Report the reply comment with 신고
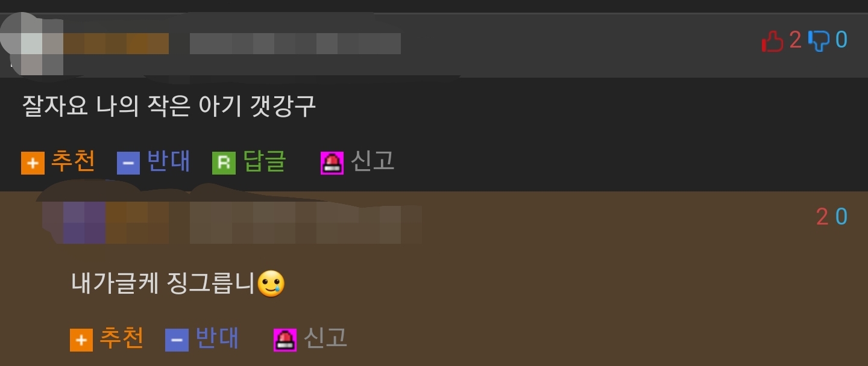The image size is (868, 366). 325,338
